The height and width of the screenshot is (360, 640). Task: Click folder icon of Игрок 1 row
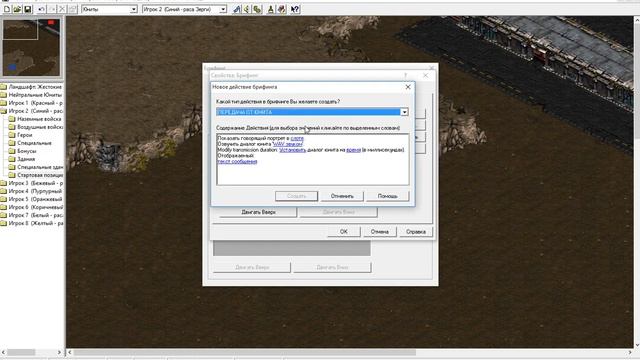pyautogui.click(x=4, y=103)
